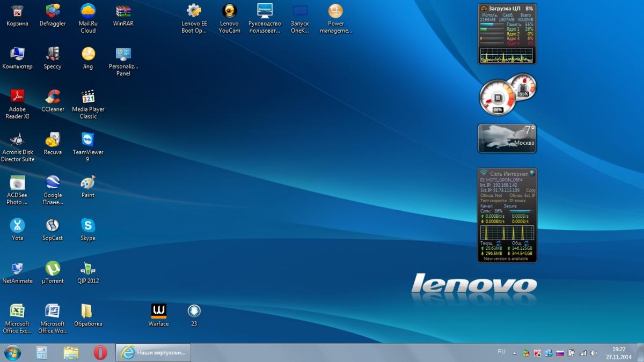Open the Warface game shortcut

tap(158, 312)
